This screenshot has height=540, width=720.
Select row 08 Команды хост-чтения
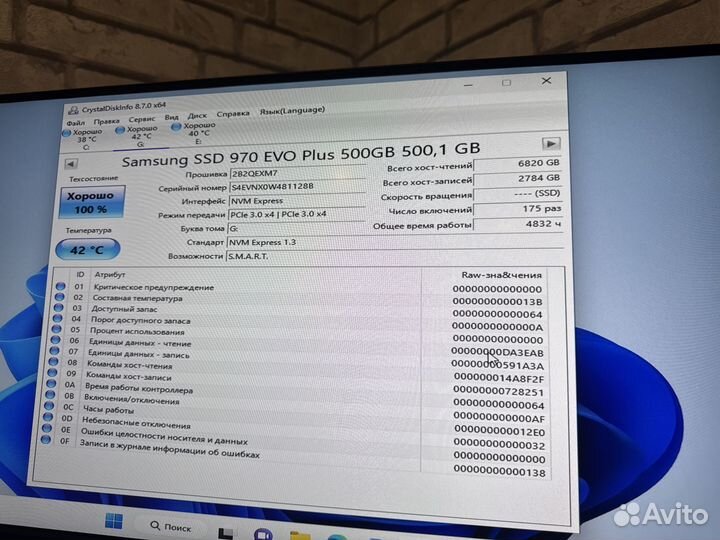coord(297,369)
